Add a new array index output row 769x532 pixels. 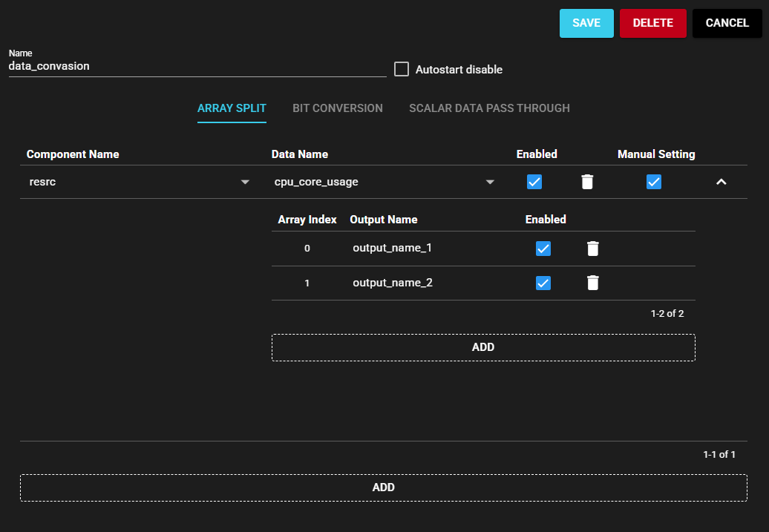coord(483,347)
